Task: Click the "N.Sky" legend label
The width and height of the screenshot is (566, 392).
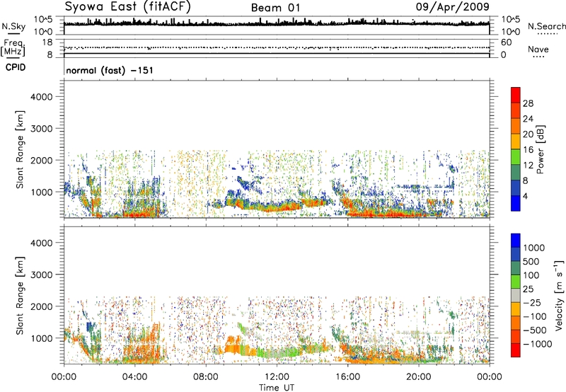Action: pyautogui.click(x=13, y=26)
